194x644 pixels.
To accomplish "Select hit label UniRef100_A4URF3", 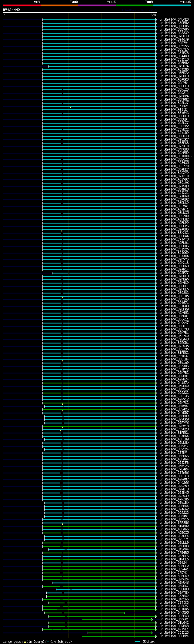I will click(x=174, y=276).
